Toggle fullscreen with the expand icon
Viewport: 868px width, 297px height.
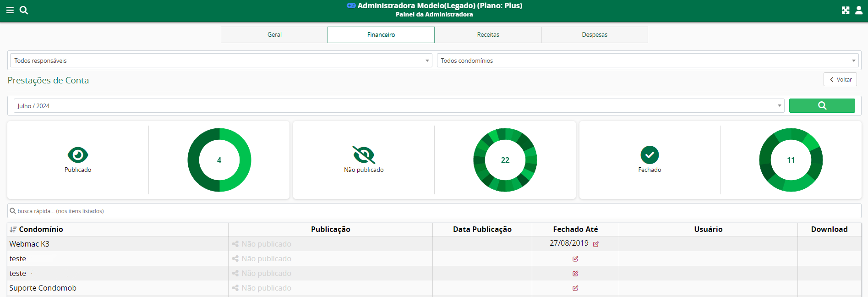click(846, 10)
